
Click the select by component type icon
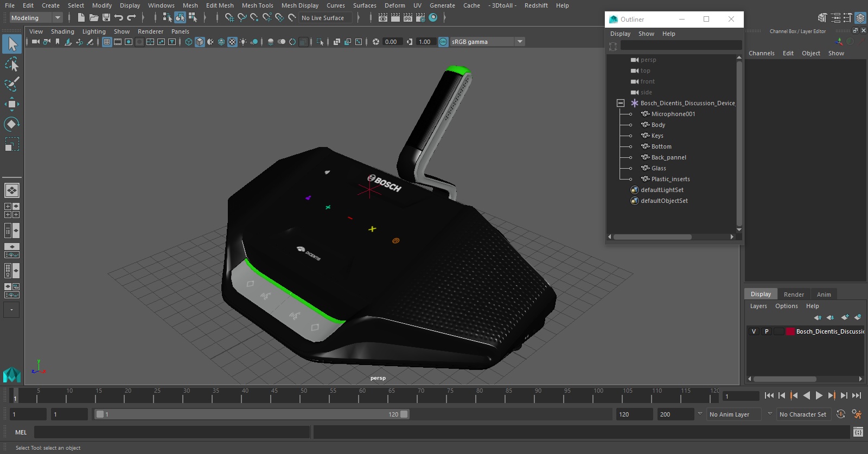(193, 18)
